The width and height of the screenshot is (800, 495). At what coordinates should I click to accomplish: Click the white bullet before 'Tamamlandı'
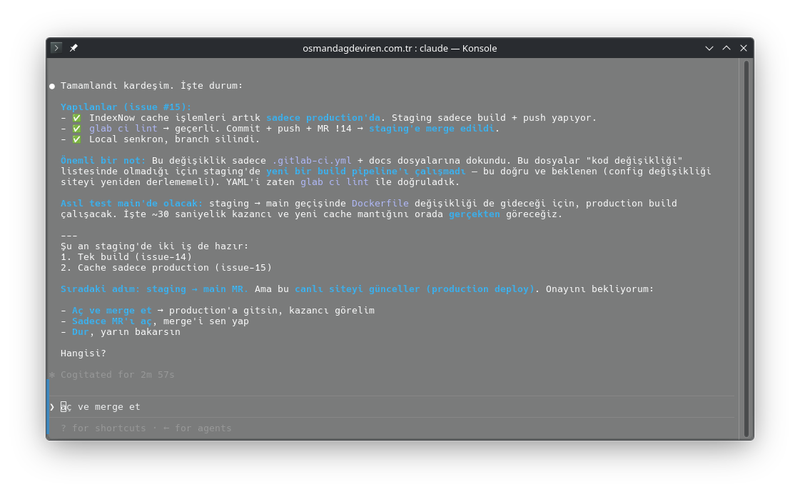click(52, 86)
